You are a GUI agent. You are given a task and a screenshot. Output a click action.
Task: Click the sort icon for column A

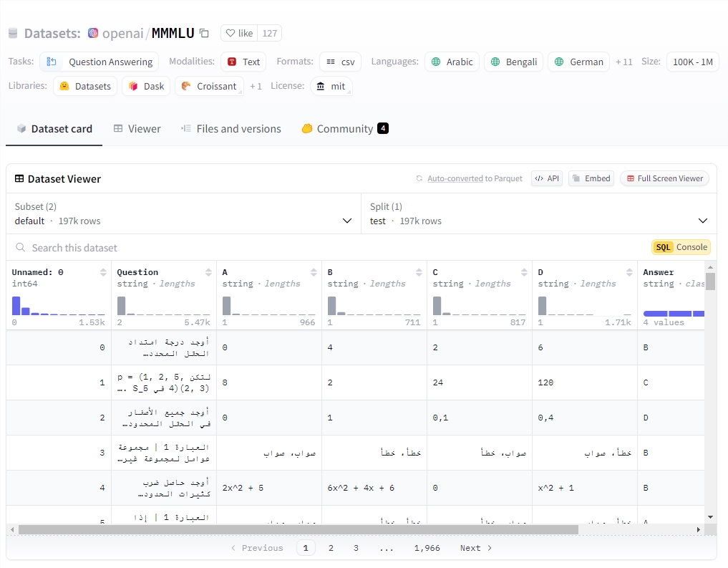[x=314, y=272]
